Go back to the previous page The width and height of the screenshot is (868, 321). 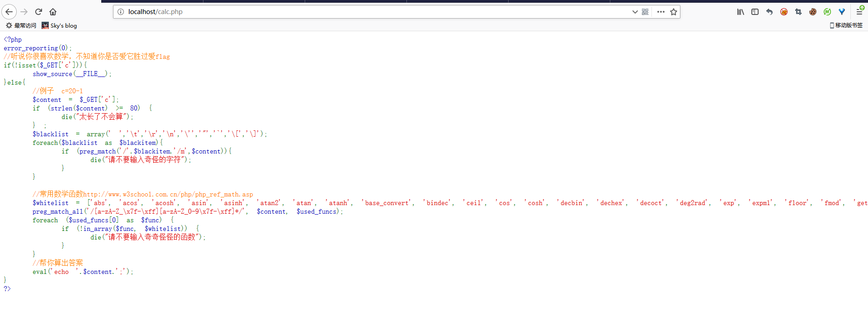pos(9,12)
